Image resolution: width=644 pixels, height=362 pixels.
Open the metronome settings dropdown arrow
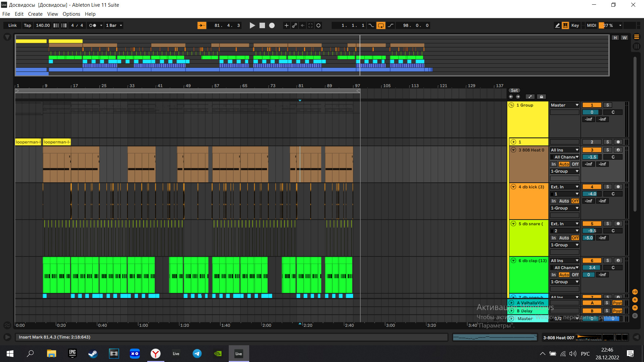[x=101, y=25]
